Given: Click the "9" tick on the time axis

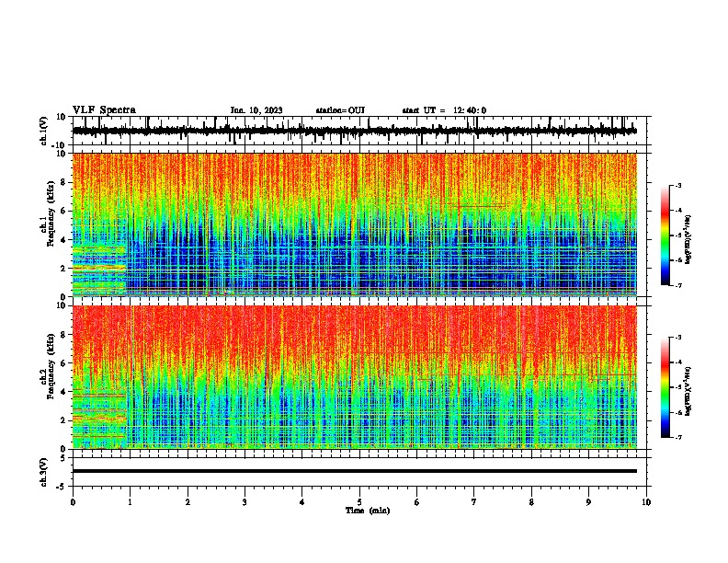Looking at the screenshot, I should point(588,502).
